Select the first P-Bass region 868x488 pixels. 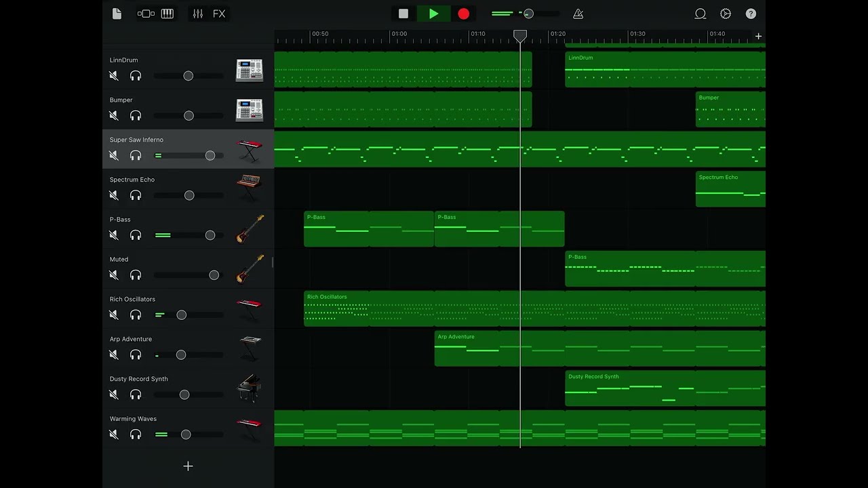click(x=369, y=229)
